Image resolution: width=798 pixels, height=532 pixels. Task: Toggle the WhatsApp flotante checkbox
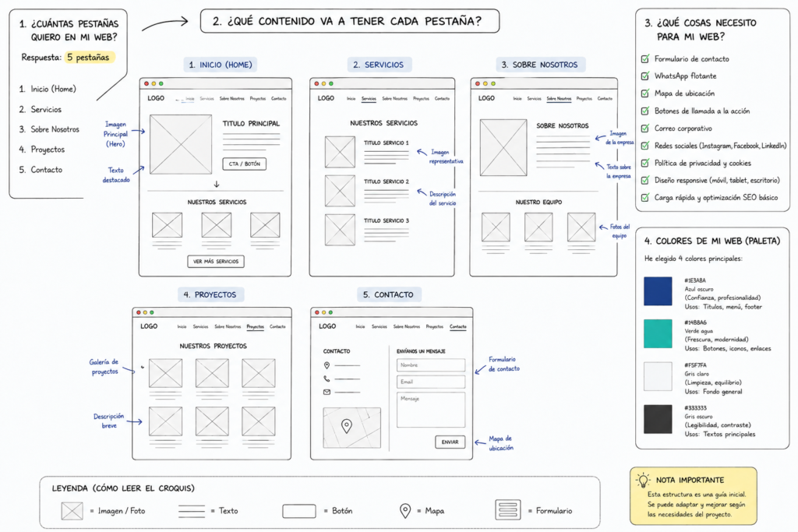[644, 76]
